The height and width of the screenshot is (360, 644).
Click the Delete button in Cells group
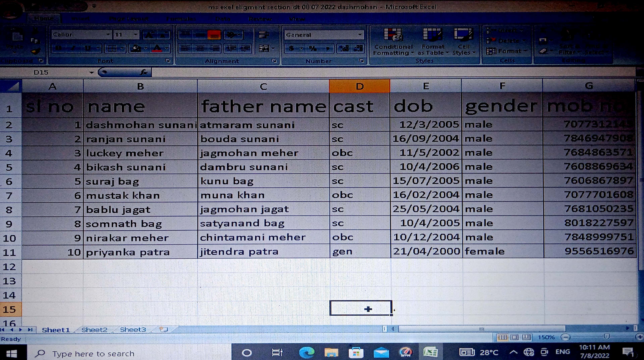(507, 41)
